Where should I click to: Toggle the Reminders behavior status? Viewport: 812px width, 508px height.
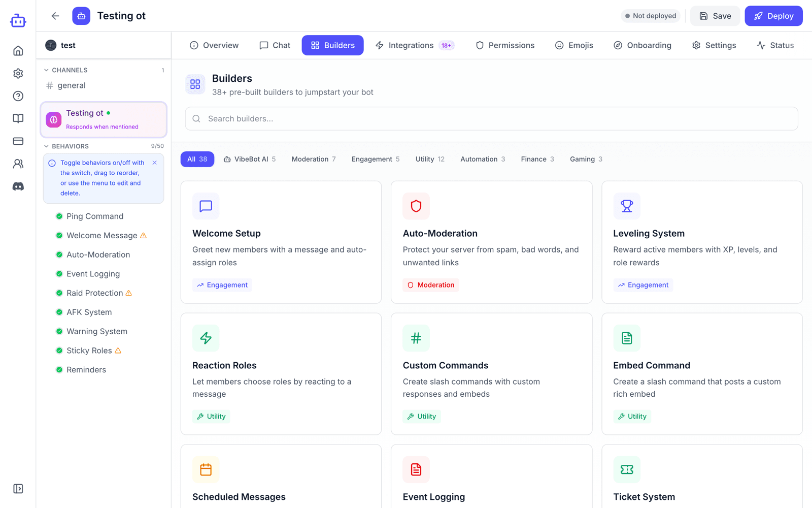[x=59, y=370]
